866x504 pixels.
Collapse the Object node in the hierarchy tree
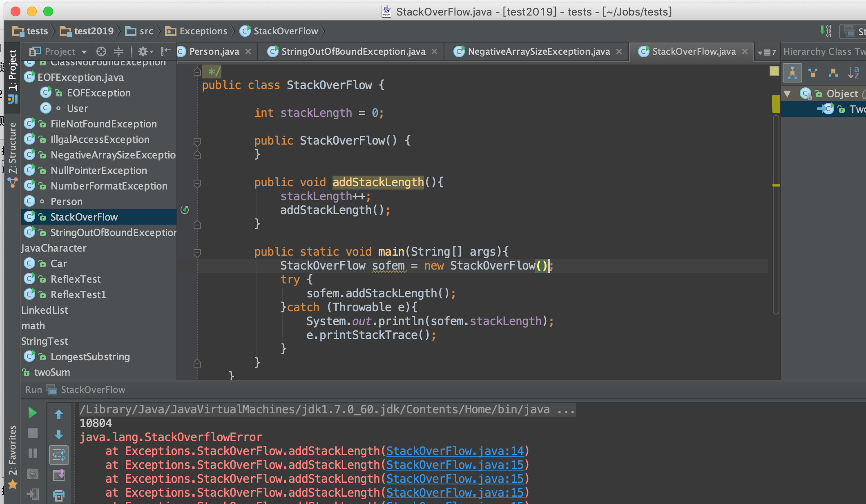pos(788,94)
